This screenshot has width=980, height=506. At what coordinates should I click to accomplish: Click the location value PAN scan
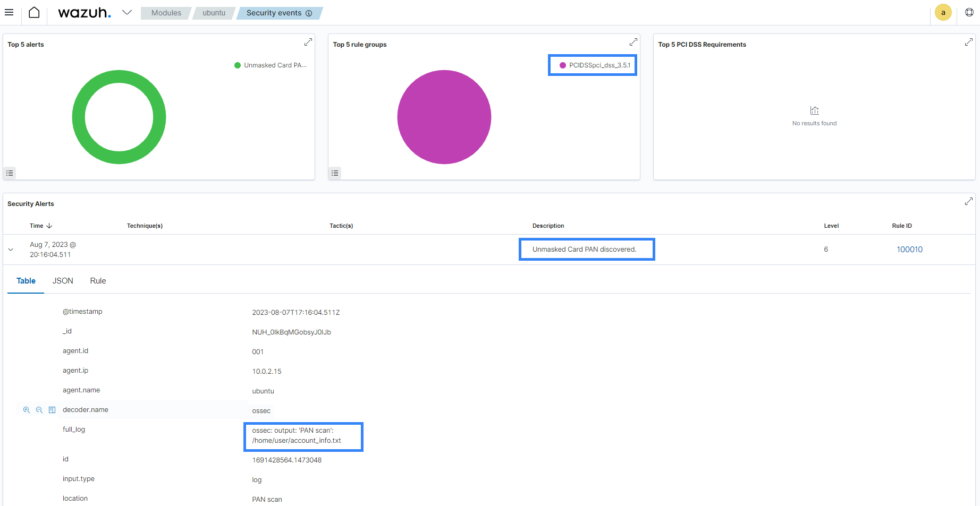point(267,499)
